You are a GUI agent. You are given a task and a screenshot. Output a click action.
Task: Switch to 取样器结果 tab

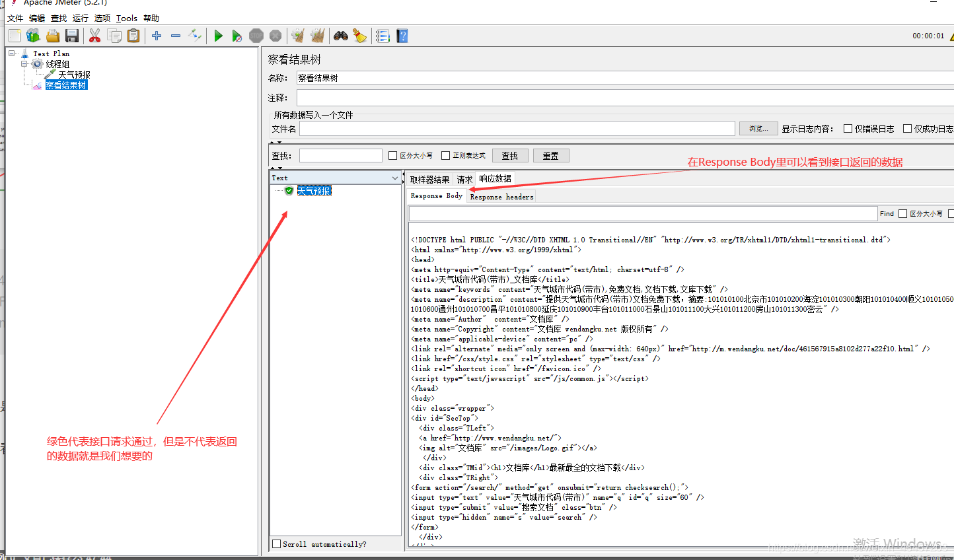(429, 180)
